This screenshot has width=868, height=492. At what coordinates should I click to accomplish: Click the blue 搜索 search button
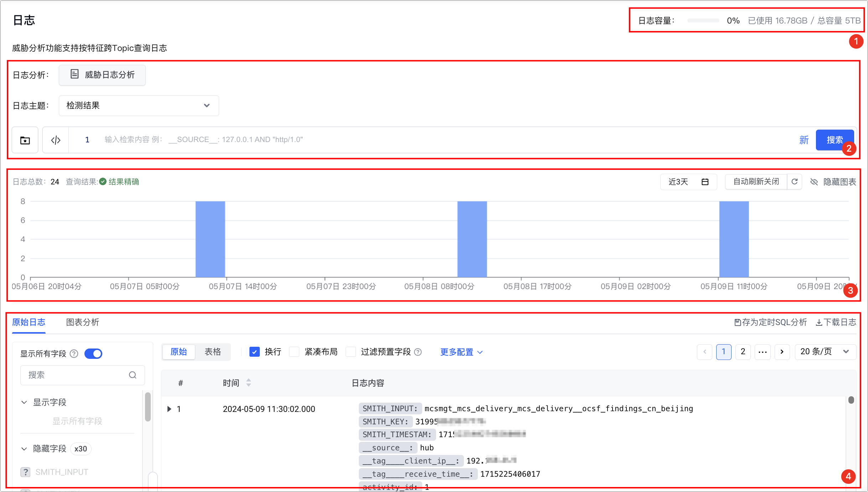(x=835, y=140)
